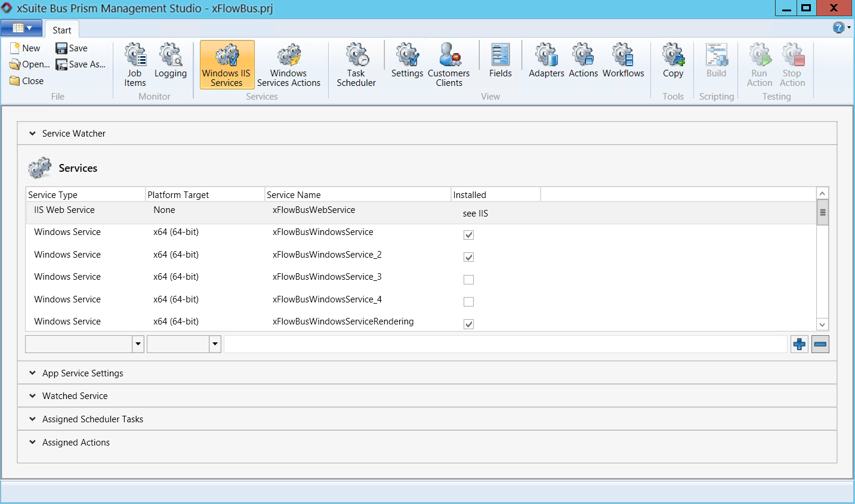Switch to the Start ribbon tab
Image resolution: width=855 pixels, height=504 pixels.
(x=61, y=30)
